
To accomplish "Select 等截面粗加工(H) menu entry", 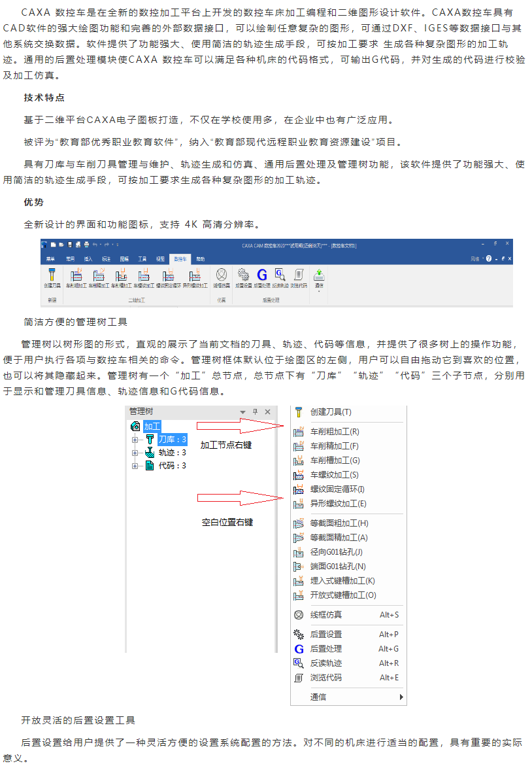I will click(x=348, y=523).
